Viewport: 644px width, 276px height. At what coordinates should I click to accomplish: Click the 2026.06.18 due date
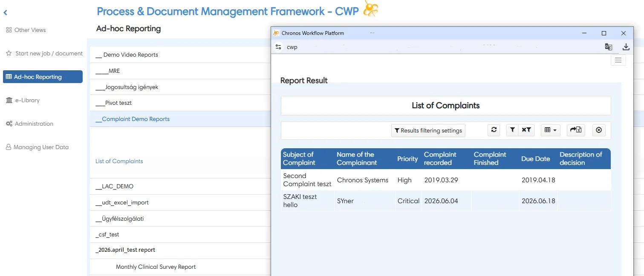tap(538, 201)
